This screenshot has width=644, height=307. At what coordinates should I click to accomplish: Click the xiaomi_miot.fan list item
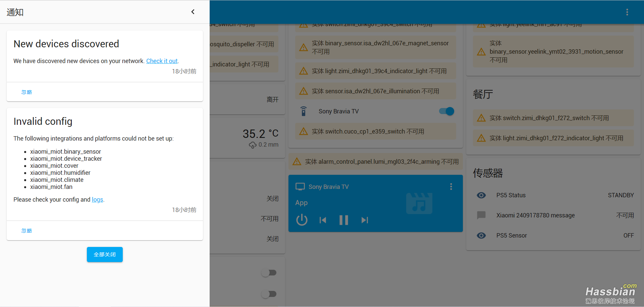51,187
